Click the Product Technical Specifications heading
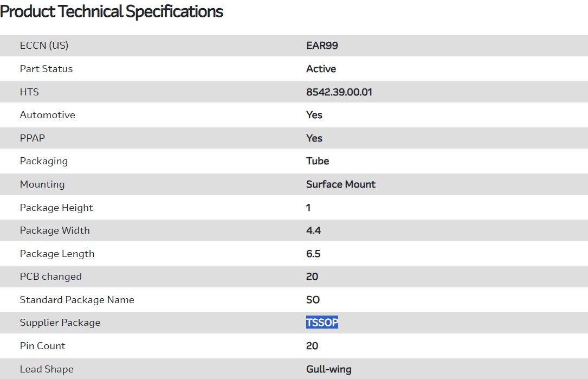 point(112,11)
